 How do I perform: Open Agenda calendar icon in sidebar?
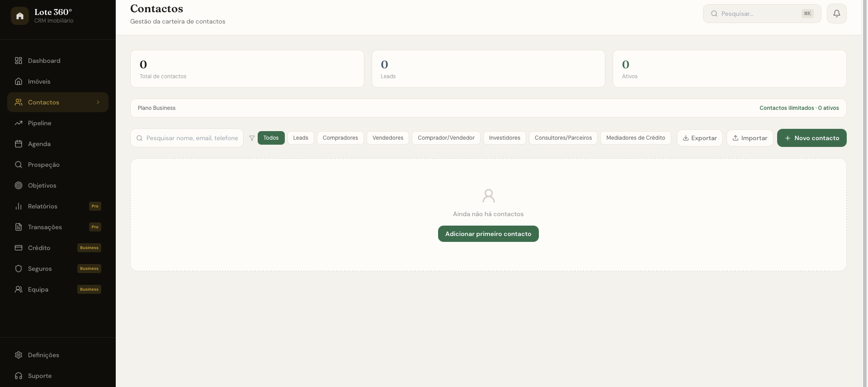click(x=19, y=144)
